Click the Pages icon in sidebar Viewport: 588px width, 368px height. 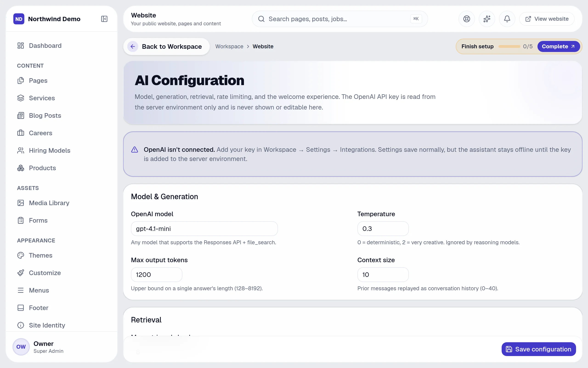click(x=21, y=80)
